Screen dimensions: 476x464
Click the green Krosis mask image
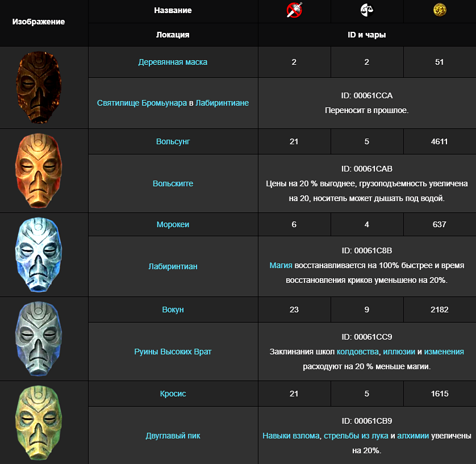pyautogui.click(x=39, y=423)
